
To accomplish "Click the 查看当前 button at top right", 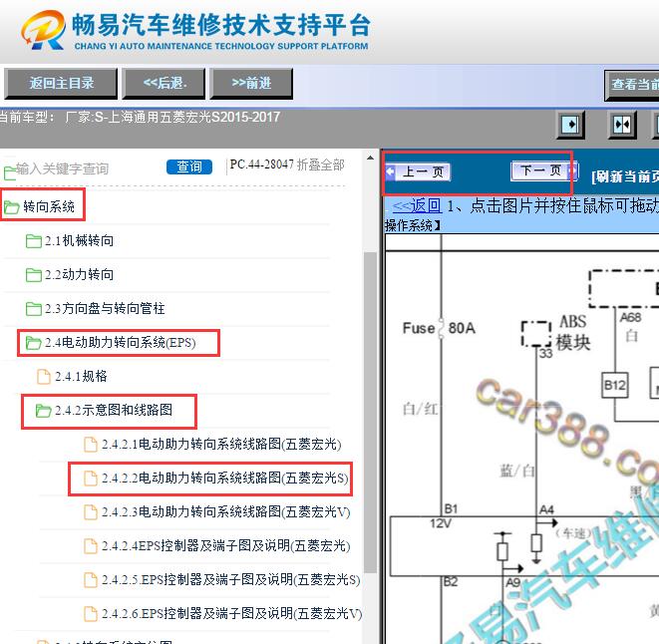I will click(x=632, y=86).
